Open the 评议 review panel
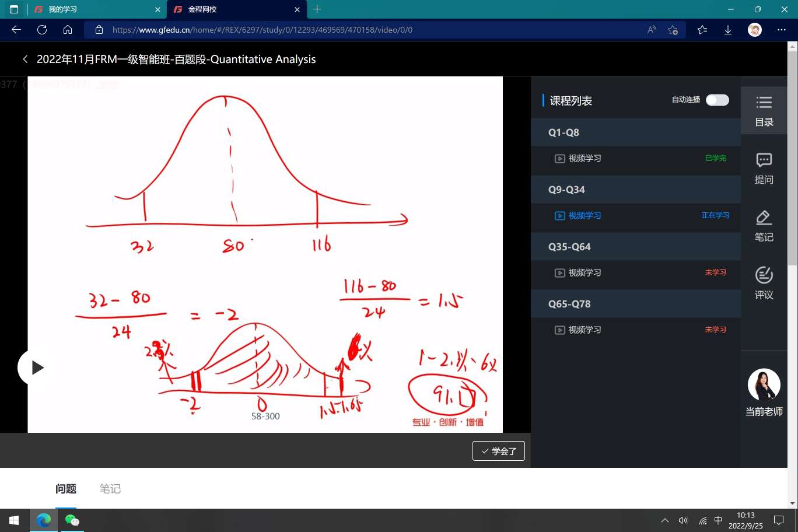 pos(764,283)
